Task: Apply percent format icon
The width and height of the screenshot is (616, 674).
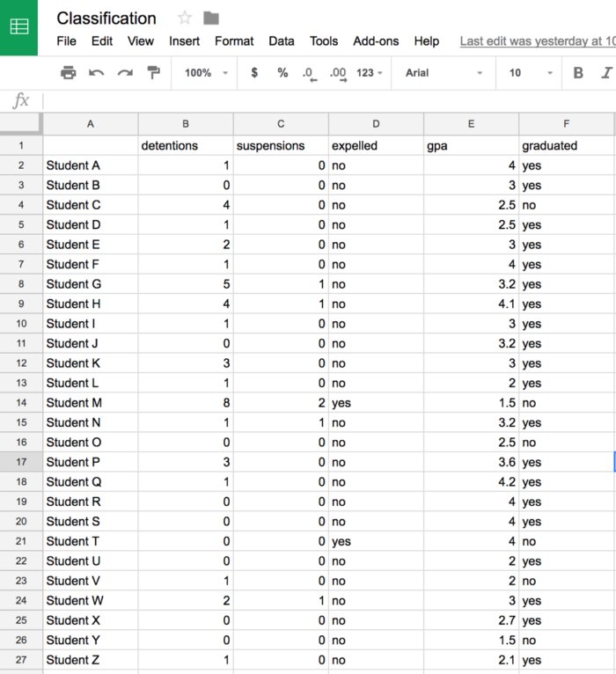Action: point(282,72)
